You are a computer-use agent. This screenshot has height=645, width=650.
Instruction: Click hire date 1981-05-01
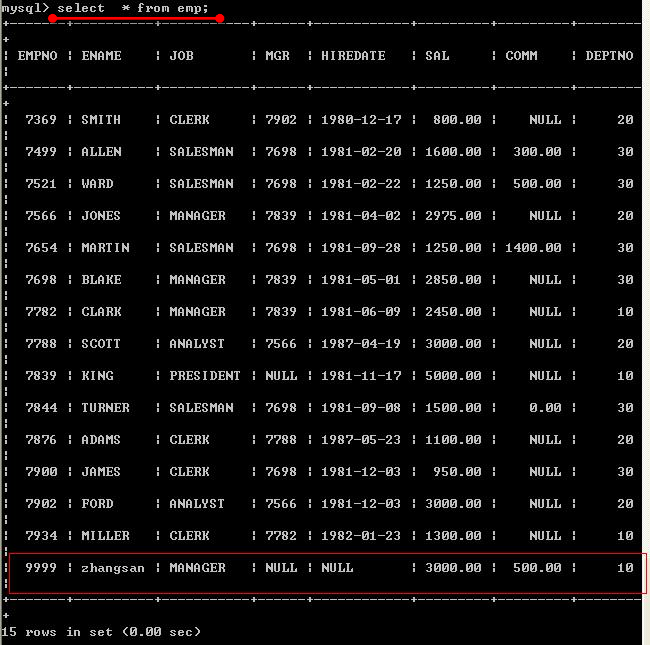tap(361, 280)
